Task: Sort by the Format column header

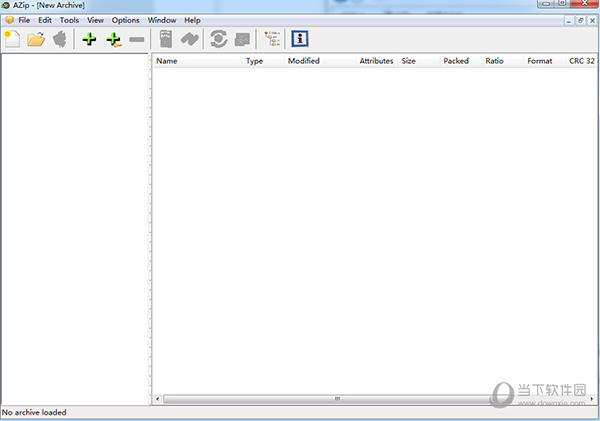Action: click(x=545, y=61)
